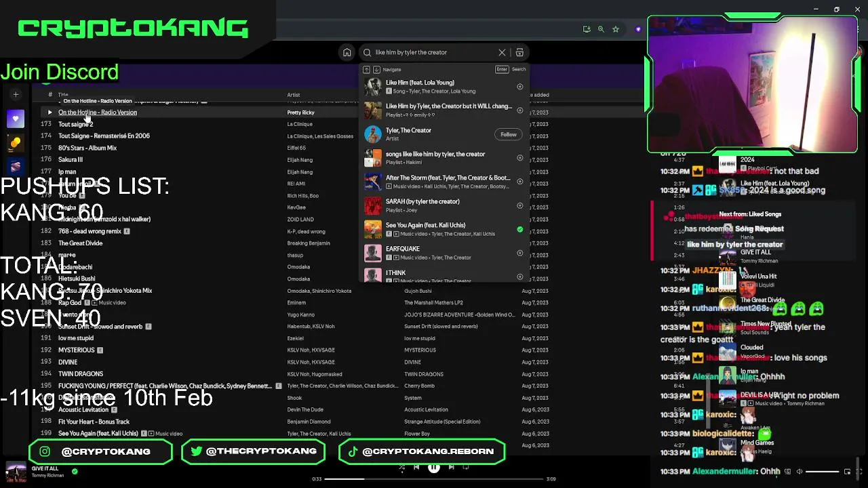Add Like Him (feat. Lola Young) to library
The image size is (868, 488).
coord(520,87)
